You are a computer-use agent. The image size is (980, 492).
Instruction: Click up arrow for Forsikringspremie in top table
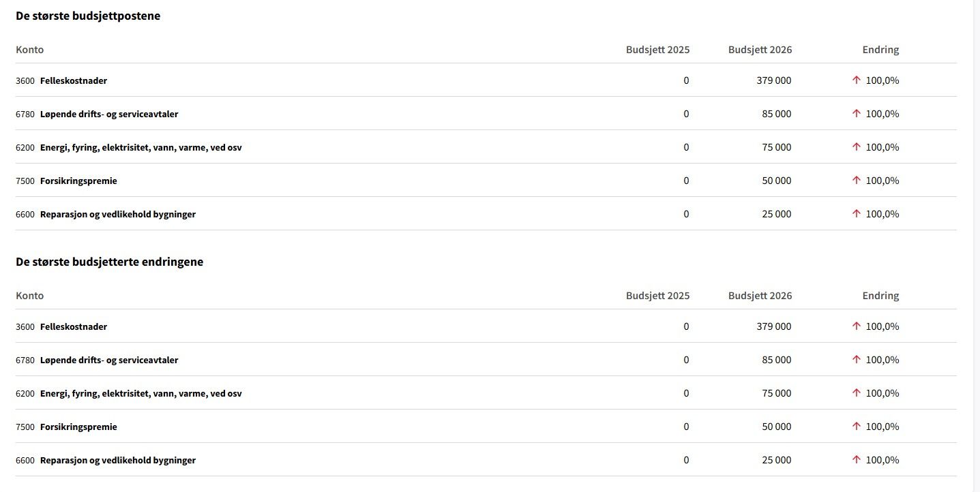(x=857, y=181)
